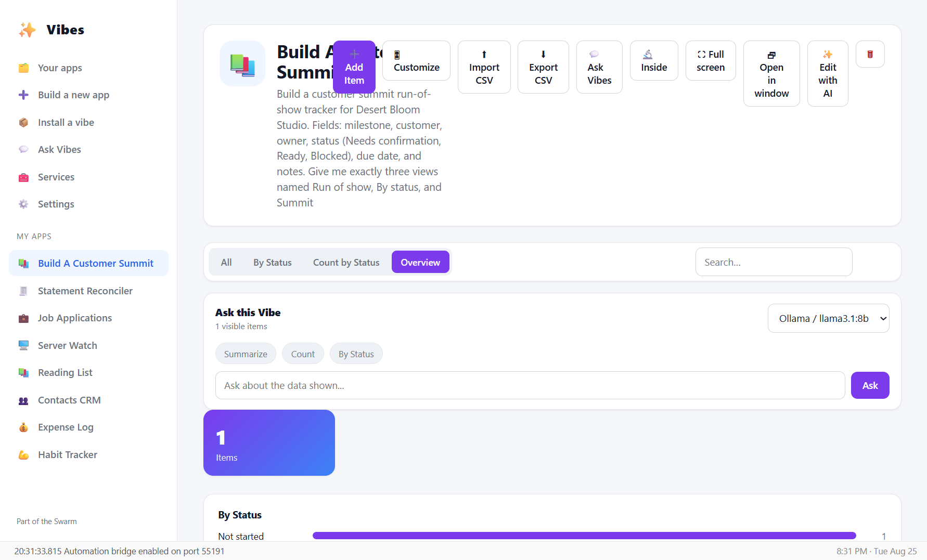The image size is (927, 560).
Task: Click the monitor icon beside Server Watch
Action: click(x=23, y=346)
